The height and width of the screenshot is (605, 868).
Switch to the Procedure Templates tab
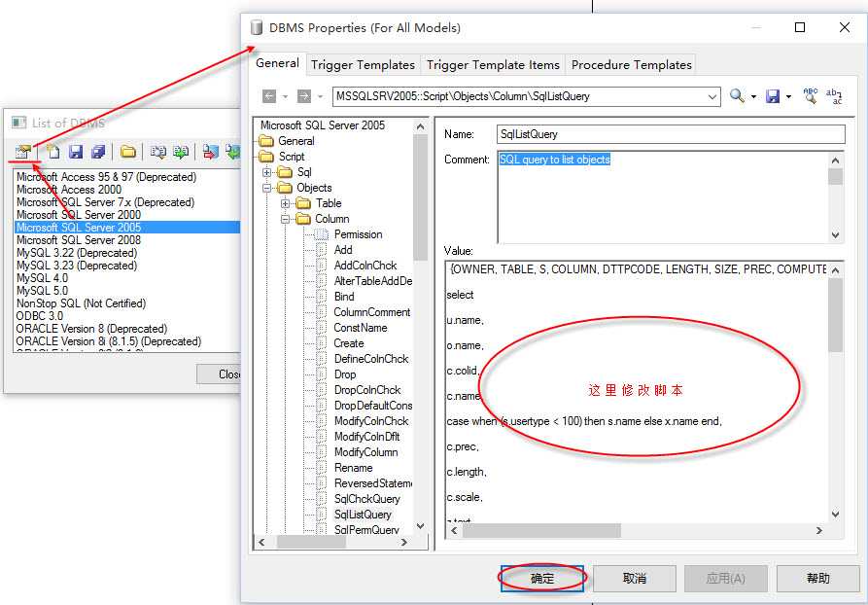tap(631, 65)
